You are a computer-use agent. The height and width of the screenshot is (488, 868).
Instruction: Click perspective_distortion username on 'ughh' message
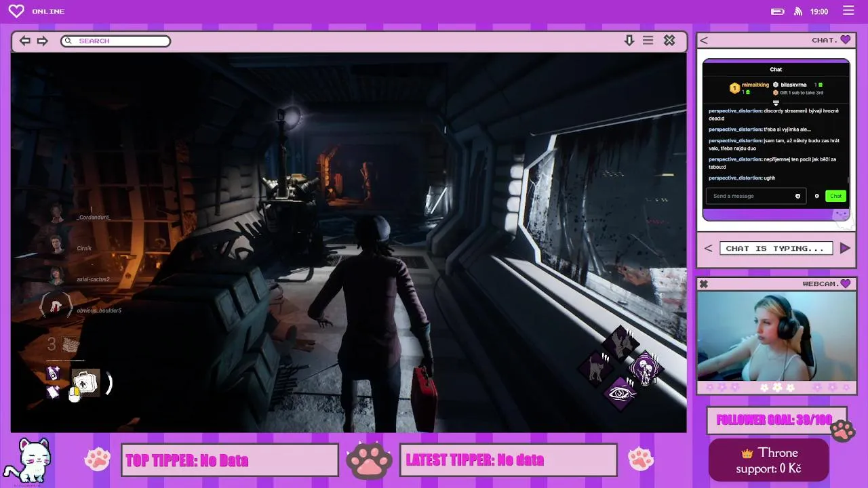point(735,178)
